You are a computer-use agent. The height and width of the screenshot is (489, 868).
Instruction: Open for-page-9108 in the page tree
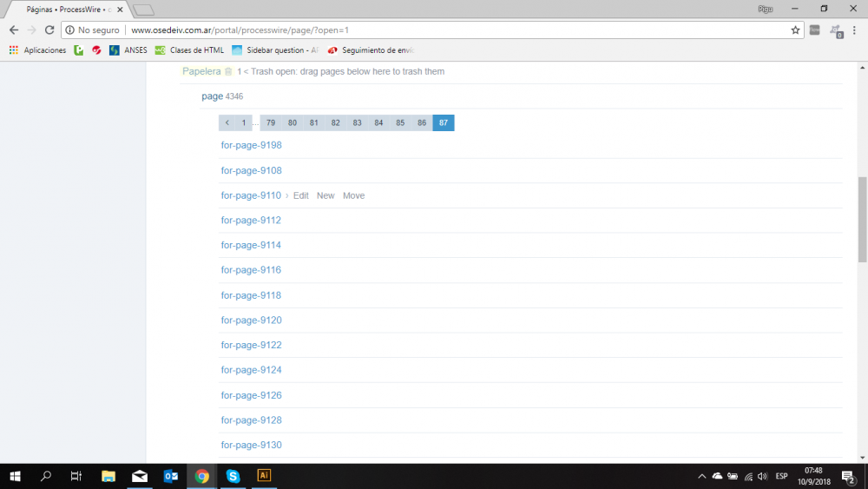click(252, 170)
